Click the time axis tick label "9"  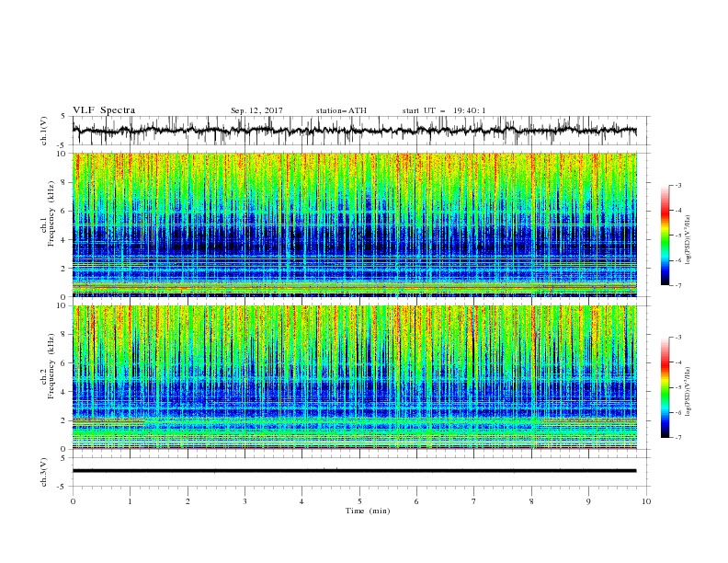coord(588,501)
